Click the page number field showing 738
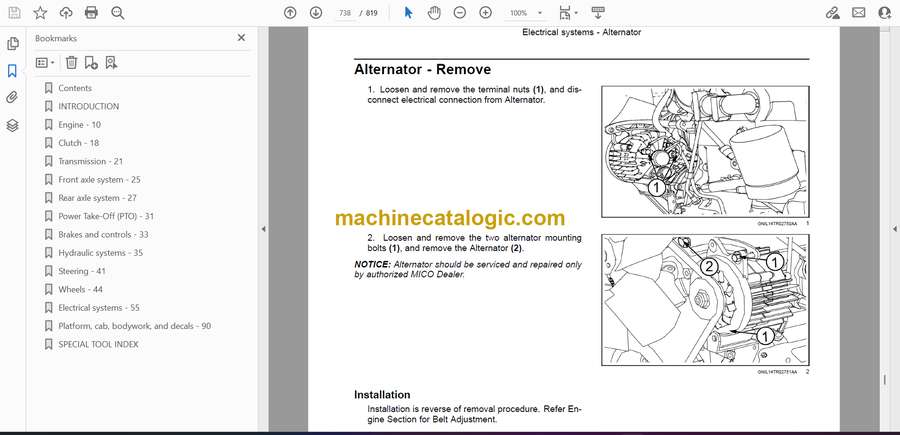The image size is (900, 435). click(x=346, y=13)
